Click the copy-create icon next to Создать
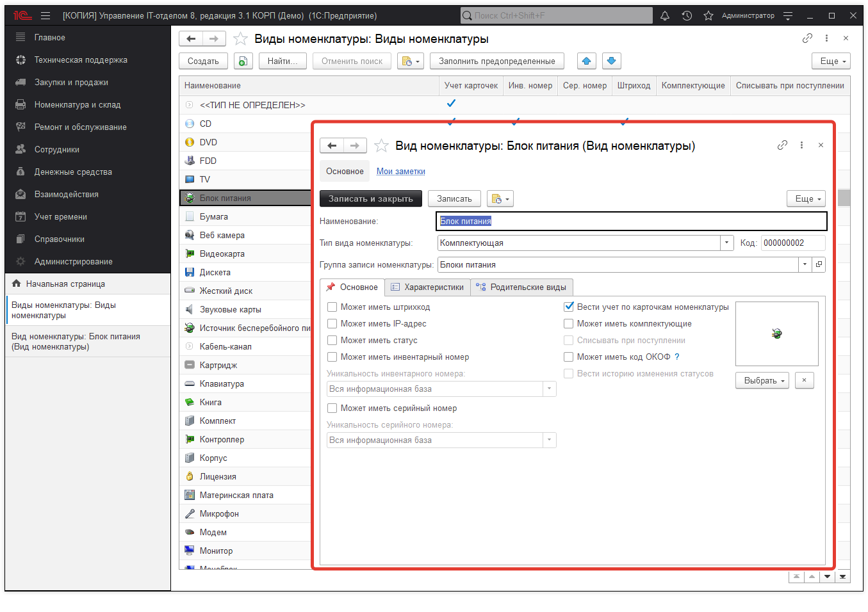Viewport: 868px width, 612px height. pyautogui.click(x=242, y=61)
